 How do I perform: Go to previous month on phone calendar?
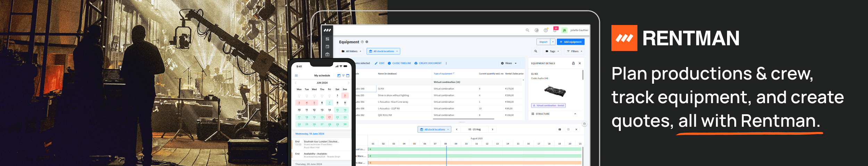[296, 83]
